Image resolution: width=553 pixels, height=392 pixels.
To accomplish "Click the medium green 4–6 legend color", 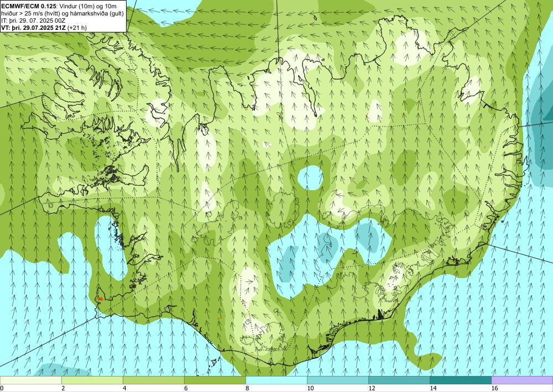I will coord(153,380).
